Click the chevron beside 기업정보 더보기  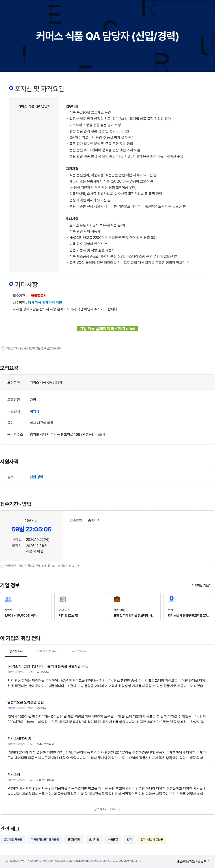213,586
